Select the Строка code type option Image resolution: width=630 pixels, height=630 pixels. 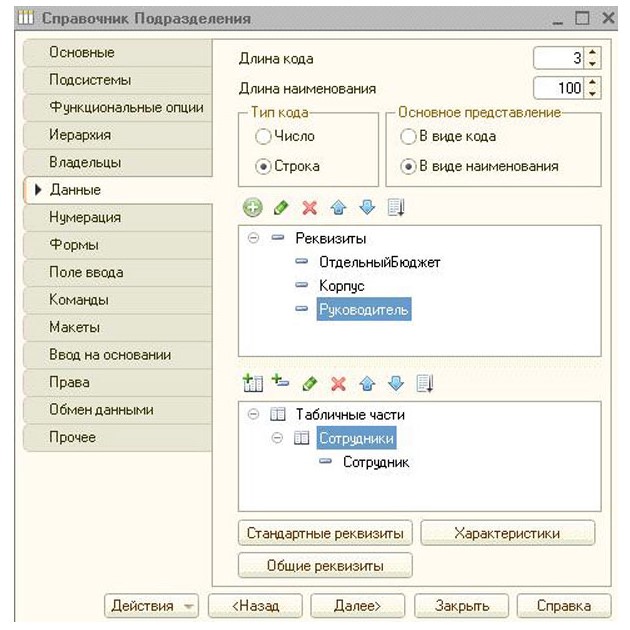click(x=263, y=166)
